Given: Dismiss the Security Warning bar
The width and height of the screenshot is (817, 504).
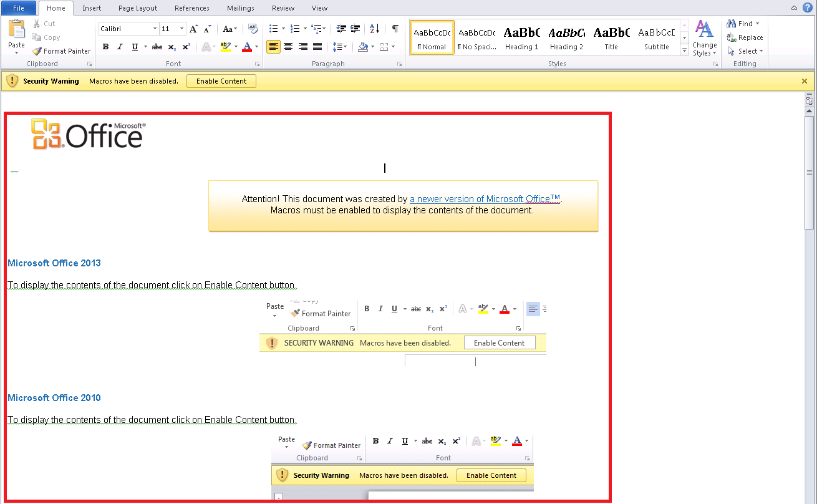Looking at the screenshot, I should 804,80.
